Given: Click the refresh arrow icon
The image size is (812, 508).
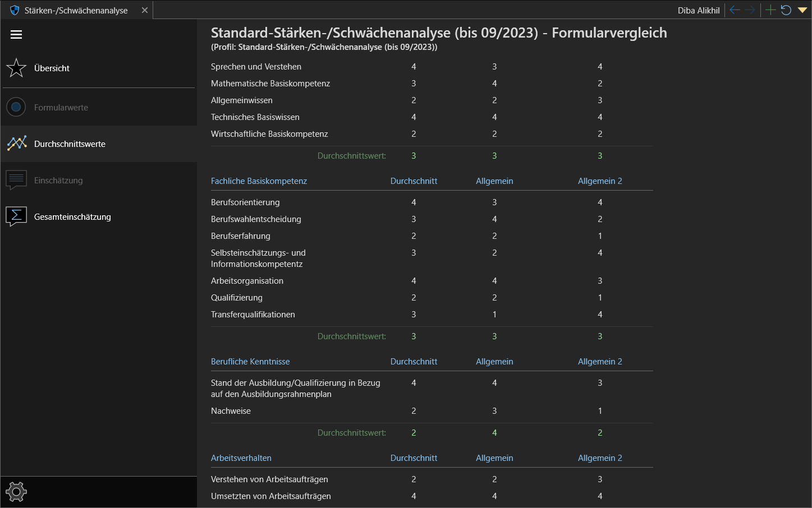Looking at the screenshot, I should pyautogui.click(x=786, y=10).
